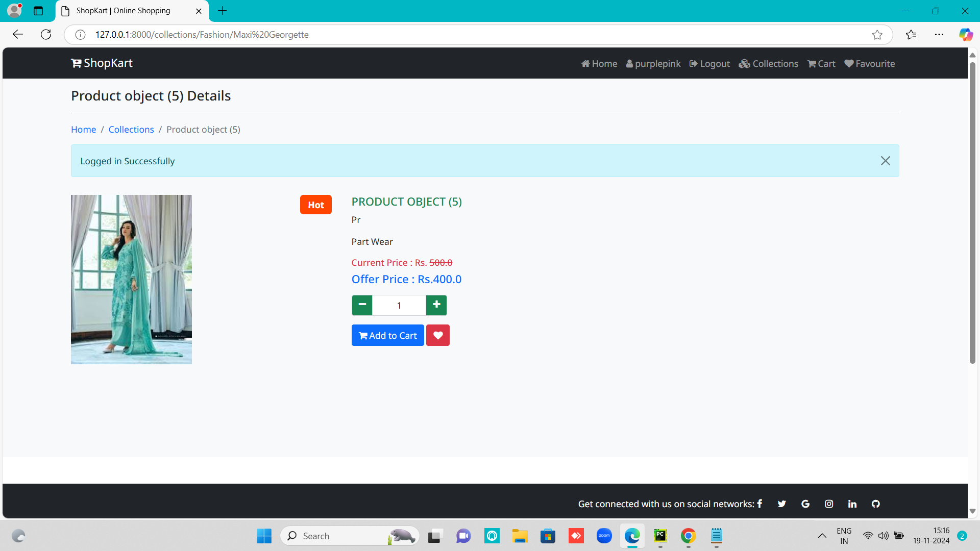Go to Collections in the navbar
Image resolution: width=980 pixels, height=551 pixels.
click(x=769, y=64)
